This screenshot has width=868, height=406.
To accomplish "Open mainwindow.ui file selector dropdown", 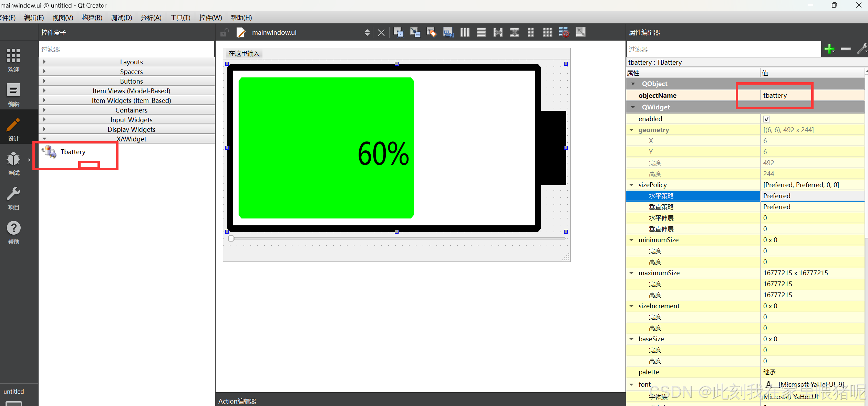I will 367,32.
